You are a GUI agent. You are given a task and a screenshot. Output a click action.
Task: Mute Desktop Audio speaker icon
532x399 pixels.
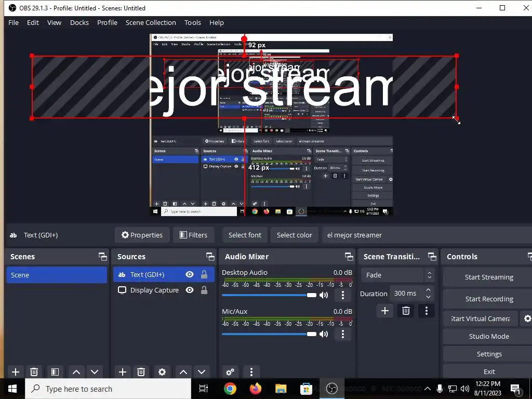pyautogui.click(x=324, y=295)
